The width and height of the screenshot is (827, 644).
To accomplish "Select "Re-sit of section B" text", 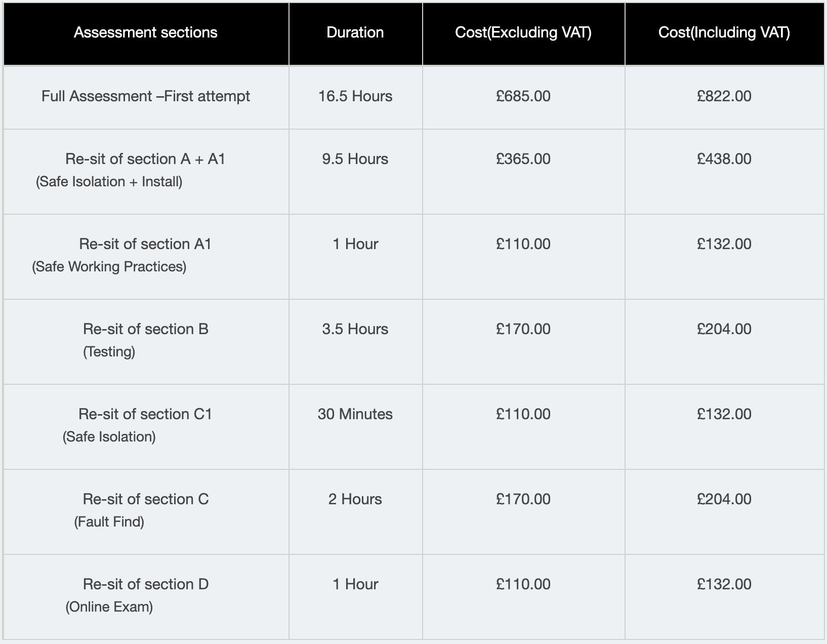I will (146, 329).
